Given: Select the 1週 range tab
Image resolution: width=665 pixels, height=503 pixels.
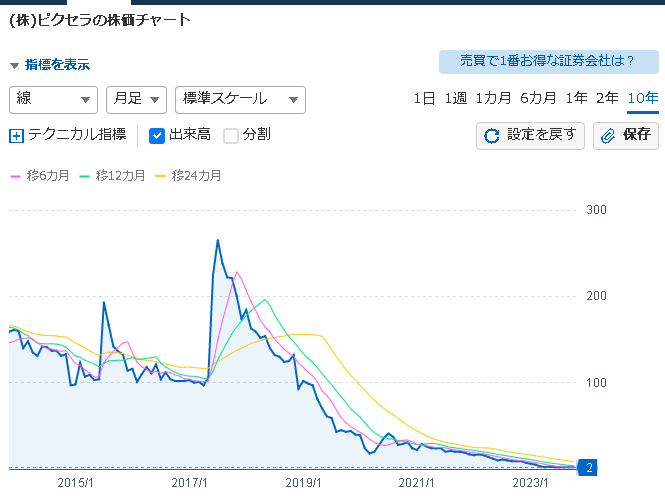Looking at the screenshot, I should [x=455, y=98].
